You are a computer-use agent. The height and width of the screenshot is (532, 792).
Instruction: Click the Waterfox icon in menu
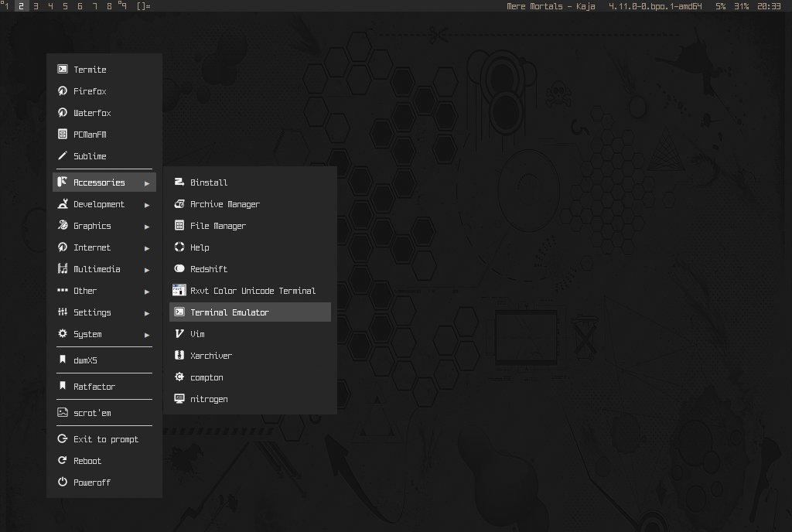[63, 113]
